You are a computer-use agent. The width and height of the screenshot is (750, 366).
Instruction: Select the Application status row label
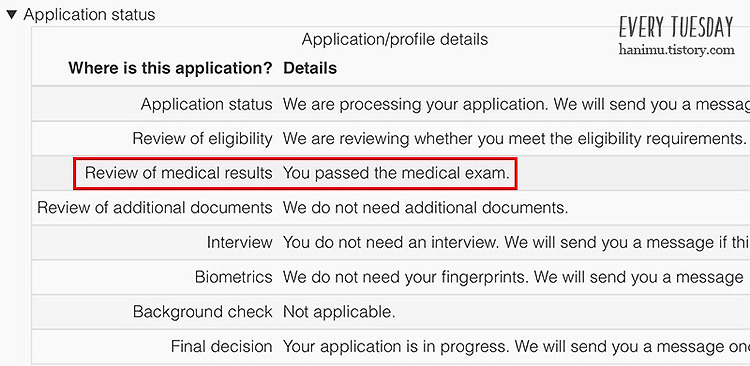tap(207, 104)
